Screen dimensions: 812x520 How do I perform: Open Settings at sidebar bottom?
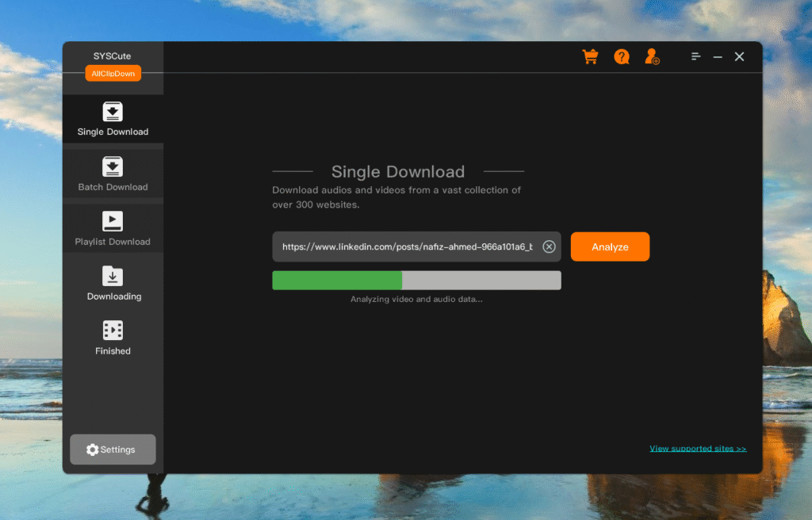pyautogui.click(x=113, y=449)
